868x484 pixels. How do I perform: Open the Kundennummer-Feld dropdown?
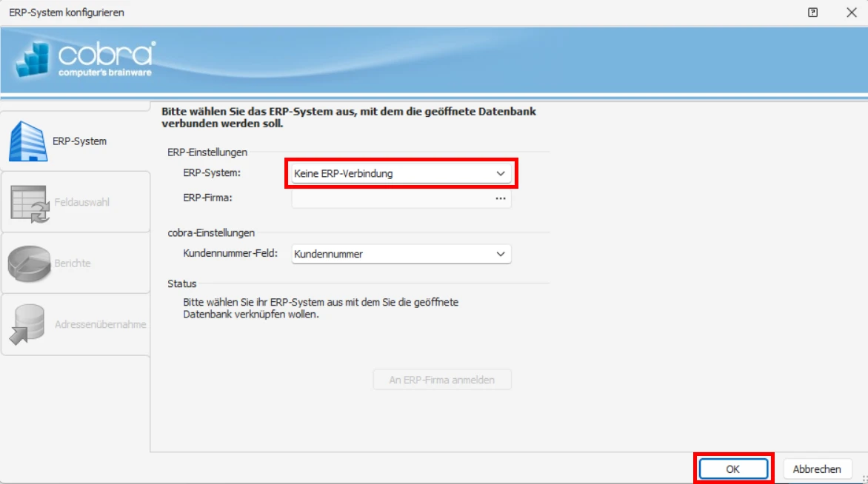(401, 254)
